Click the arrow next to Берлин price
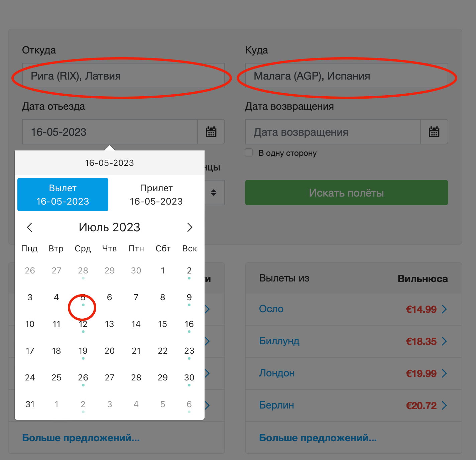Viewport: 476px width, 460px height. point(444,405)
